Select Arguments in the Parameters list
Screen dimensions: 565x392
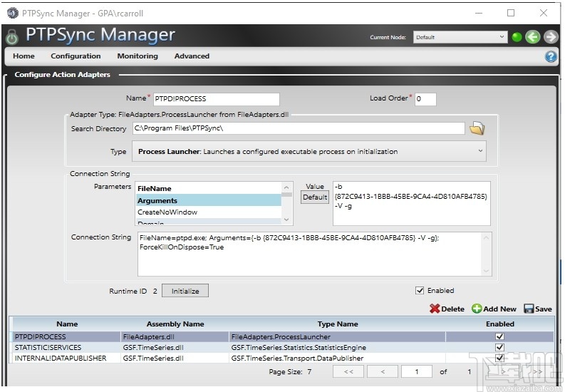pos(209,200)
